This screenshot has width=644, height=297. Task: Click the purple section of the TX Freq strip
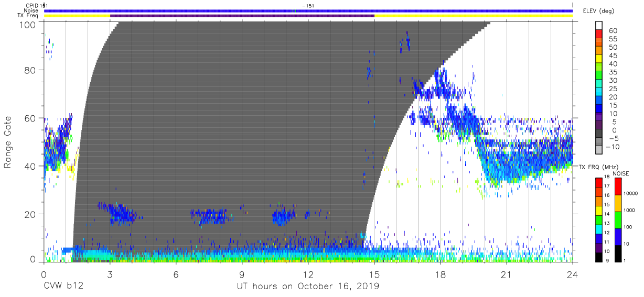tap(242, 16)
